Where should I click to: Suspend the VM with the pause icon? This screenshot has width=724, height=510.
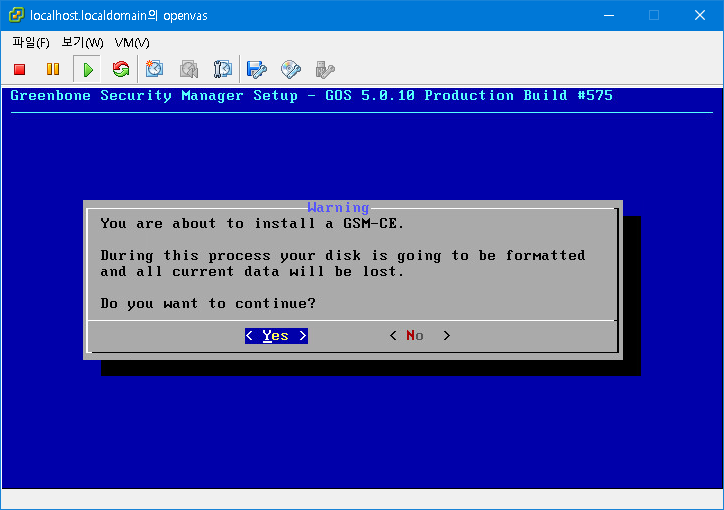[x=53, y=69]
